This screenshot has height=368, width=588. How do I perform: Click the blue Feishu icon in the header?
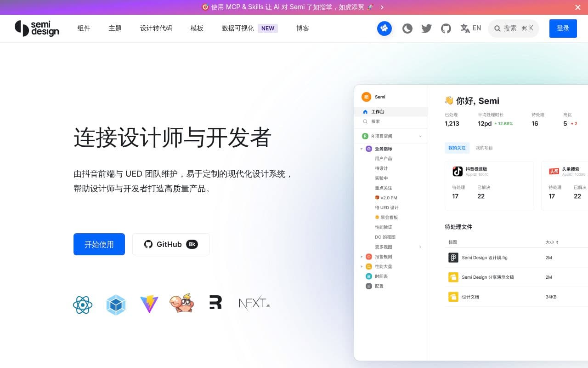tap(384, 29)
